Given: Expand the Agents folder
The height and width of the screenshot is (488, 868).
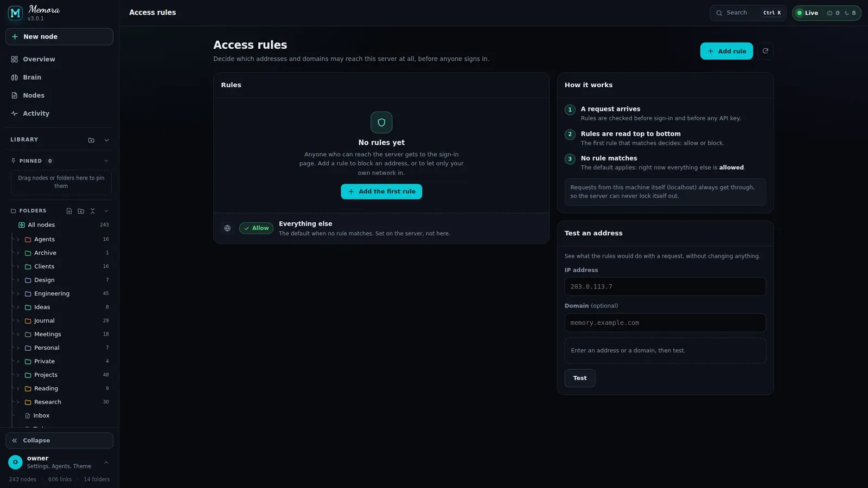Looking at the screenshot, I should pos(18,239).
